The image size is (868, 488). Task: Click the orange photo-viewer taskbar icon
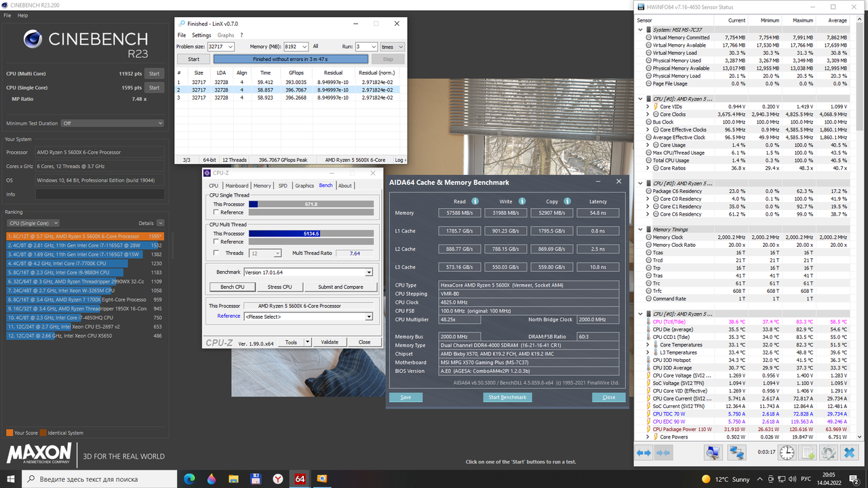pyautogui.click(x=322, y=479)
